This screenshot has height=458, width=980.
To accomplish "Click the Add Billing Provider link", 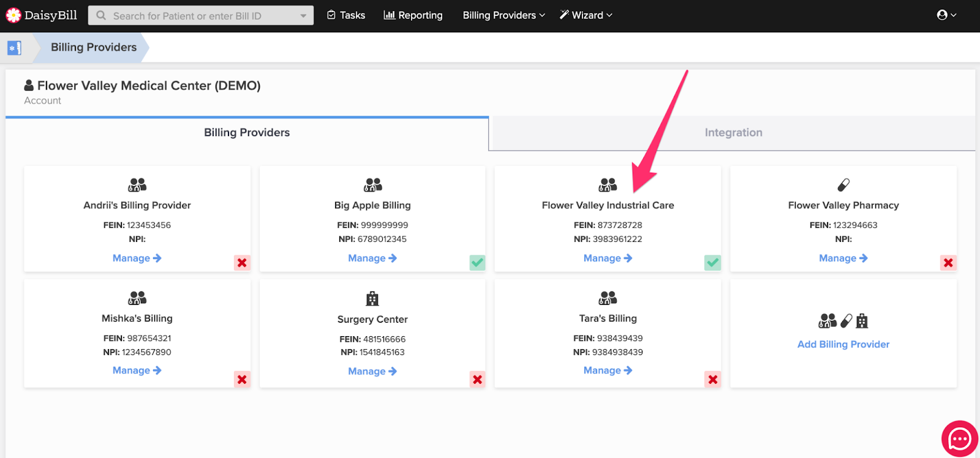I will point(843,344).
